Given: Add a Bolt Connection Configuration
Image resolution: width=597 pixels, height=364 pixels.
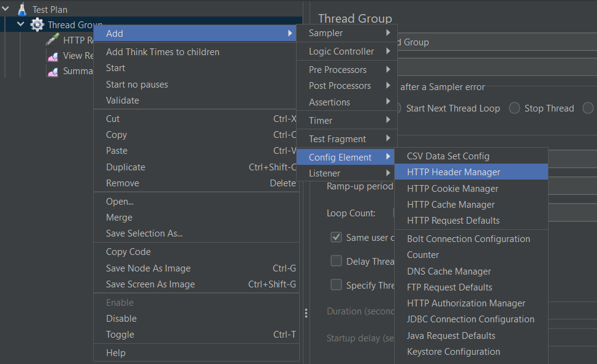Looking at the screenshot, I should pyautogui.click(x=471, y=239).
